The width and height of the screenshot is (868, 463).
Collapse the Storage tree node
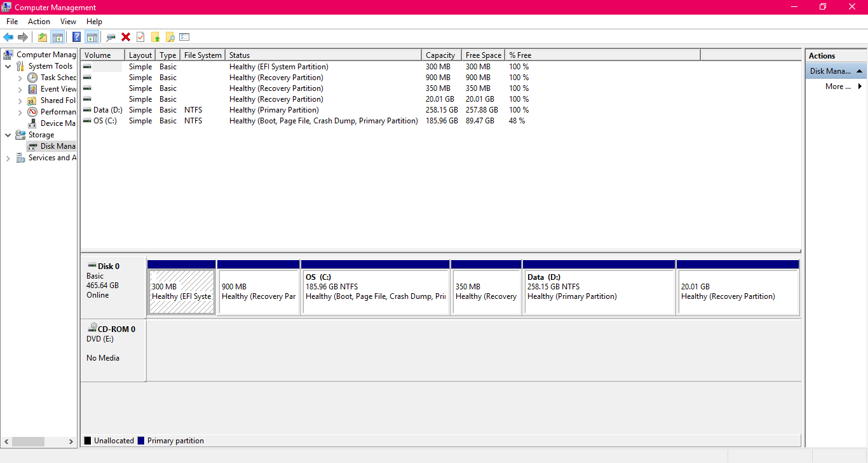8,135
